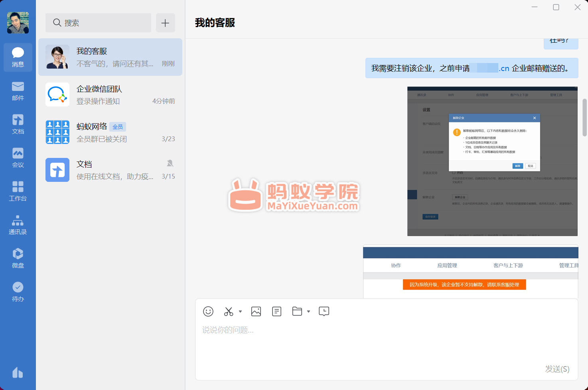Open the orange error banner screenshot thumbnail
This screenshot has height=390, width=588.
[471, 272]
